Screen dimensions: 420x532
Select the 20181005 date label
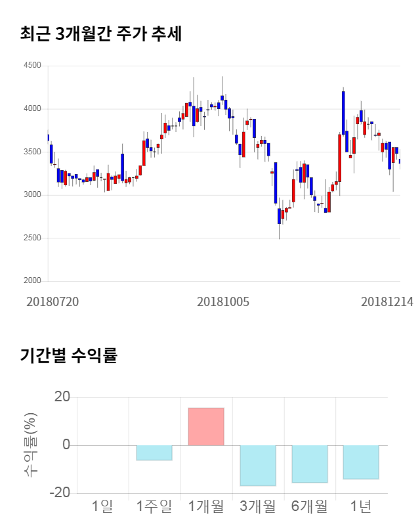[x=223, y=301]
